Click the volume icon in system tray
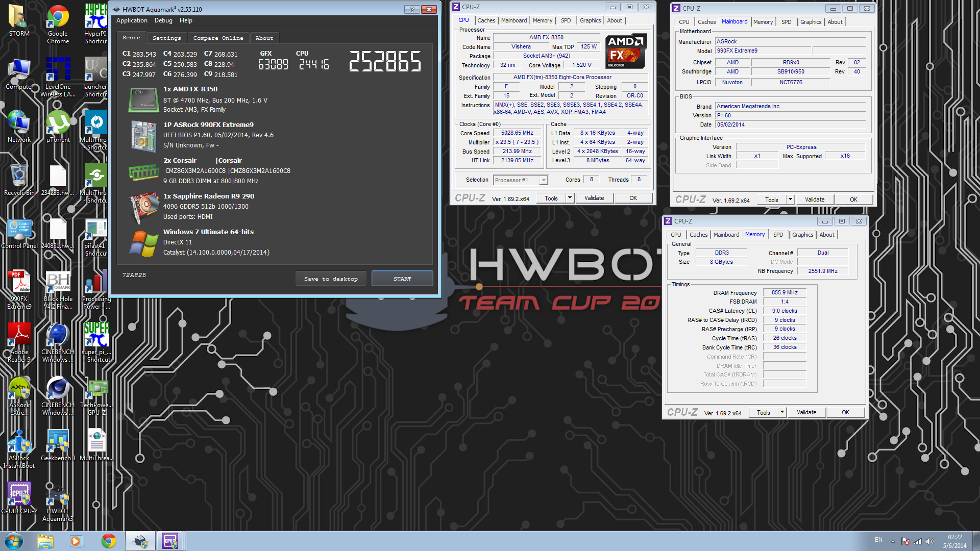The width and height of the screenshot is (980, 551). point(929,541)
